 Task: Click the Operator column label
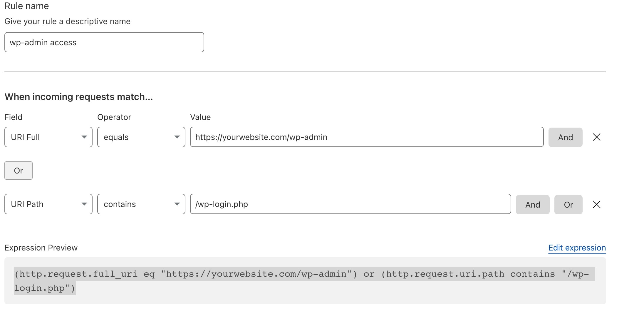click(114, 117)
